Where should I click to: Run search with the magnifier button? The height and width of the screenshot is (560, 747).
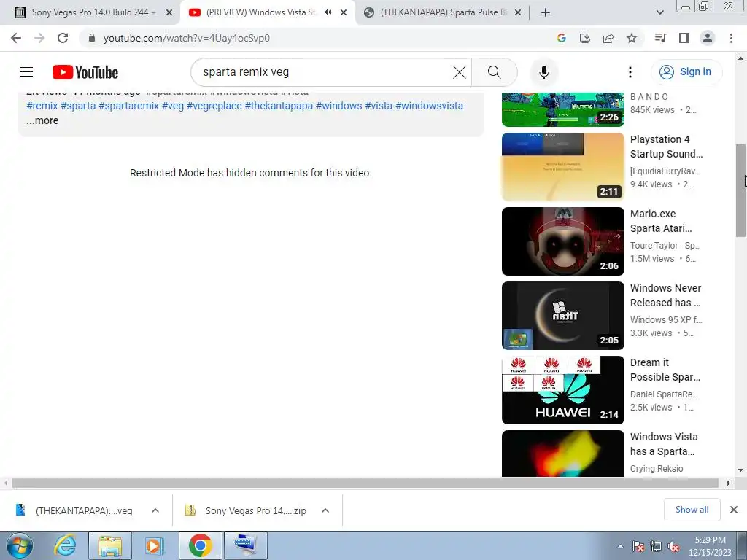pos(495,72)
